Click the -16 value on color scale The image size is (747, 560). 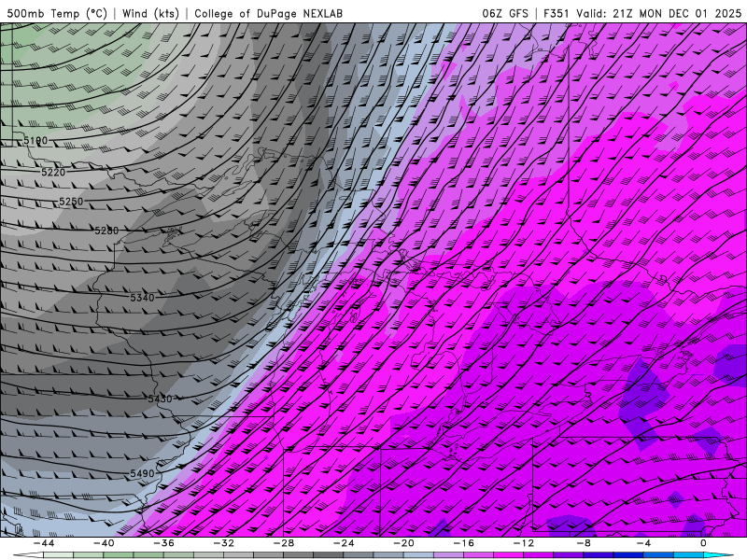click(x=463, y=543)
